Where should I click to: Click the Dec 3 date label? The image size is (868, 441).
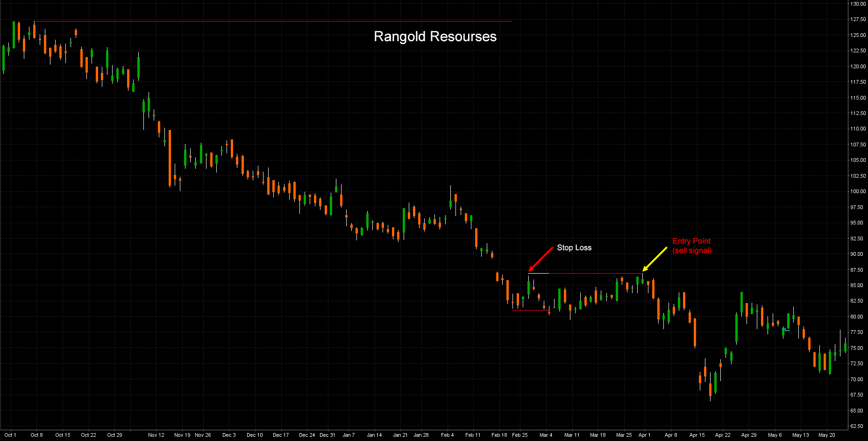[229, 435]
